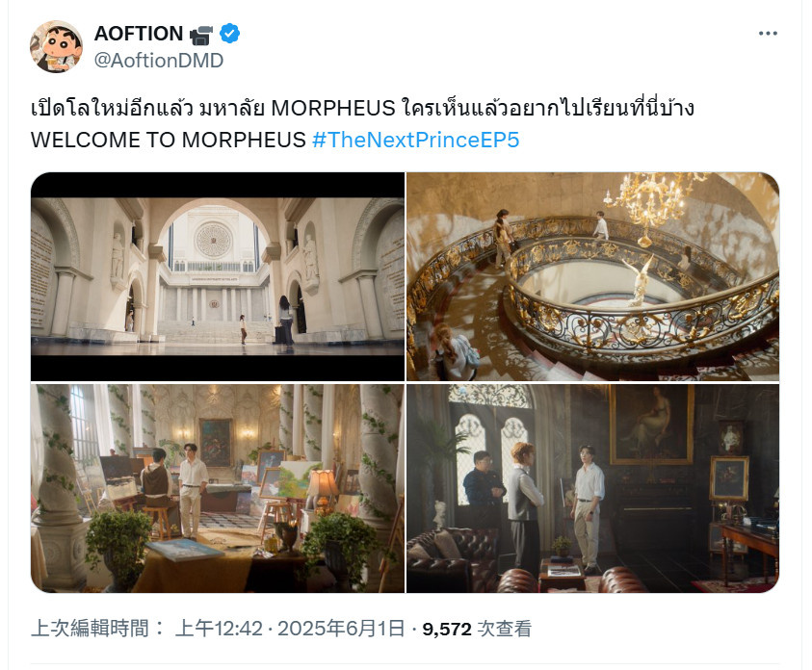Click the 9,572 次查看 view count
812x670 pixels.
(477, 629)
